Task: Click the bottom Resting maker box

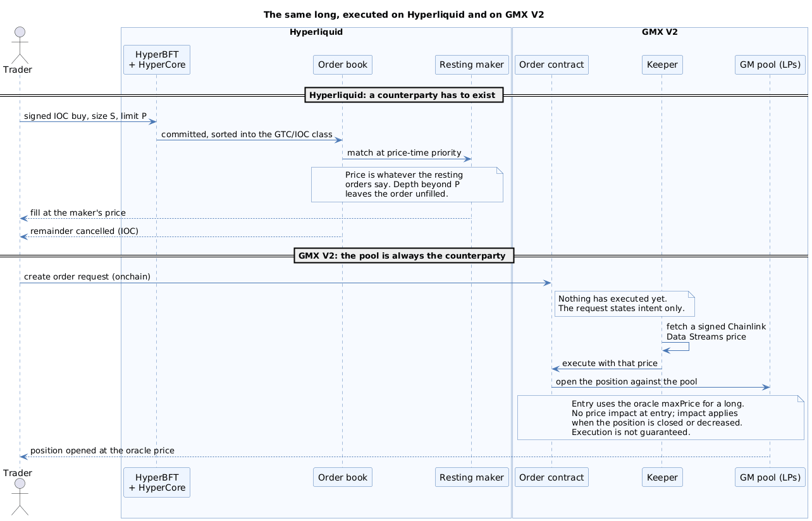Action: [472, 477]
